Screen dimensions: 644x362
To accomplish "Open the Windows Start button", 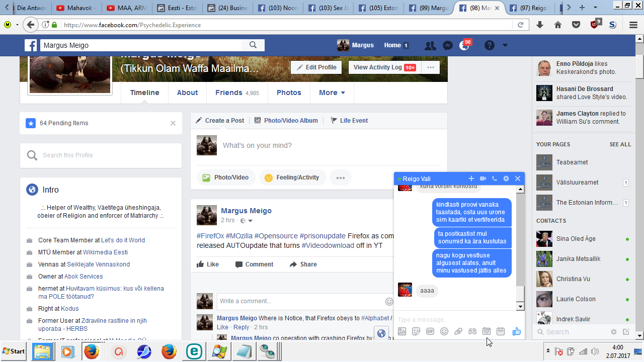I will tap(14, 351).
